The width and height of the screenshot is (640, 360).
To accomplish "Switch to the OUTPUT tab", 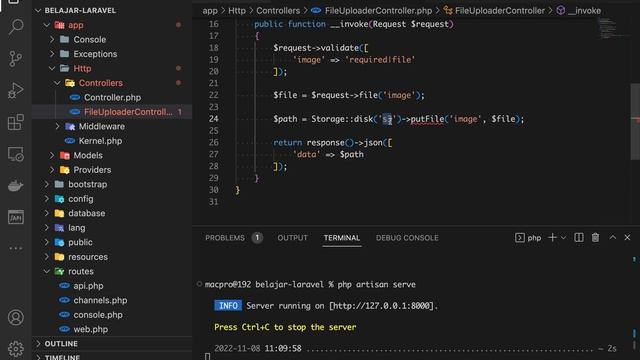I will tap(292, 238).
